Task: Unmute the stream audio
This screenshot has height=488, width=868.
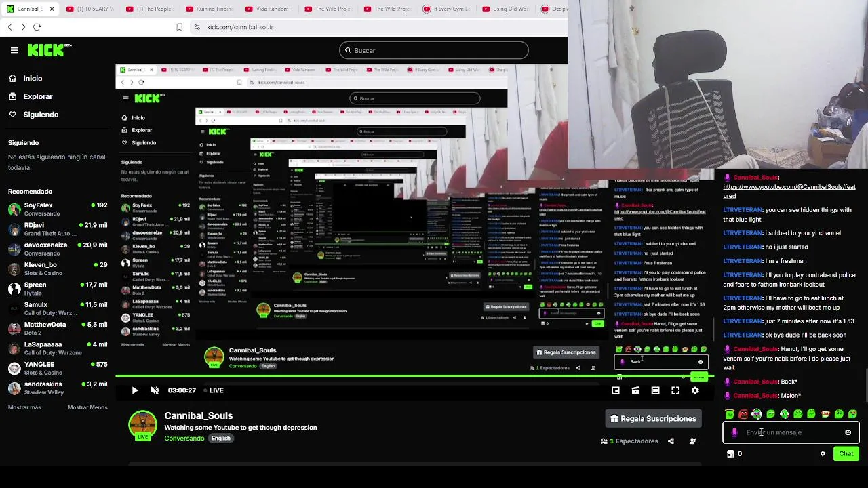Action: 155,390
